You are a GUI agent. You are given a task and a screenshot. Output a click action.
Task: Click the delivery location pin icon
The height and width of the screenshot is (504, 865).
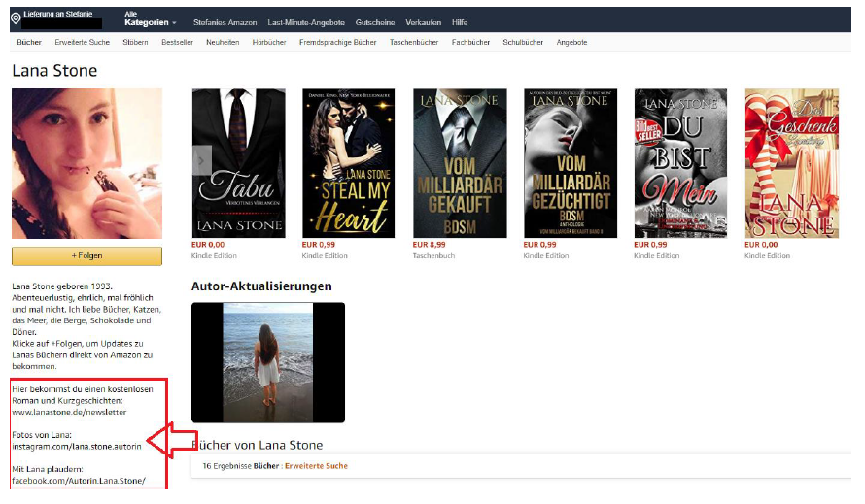16,18
